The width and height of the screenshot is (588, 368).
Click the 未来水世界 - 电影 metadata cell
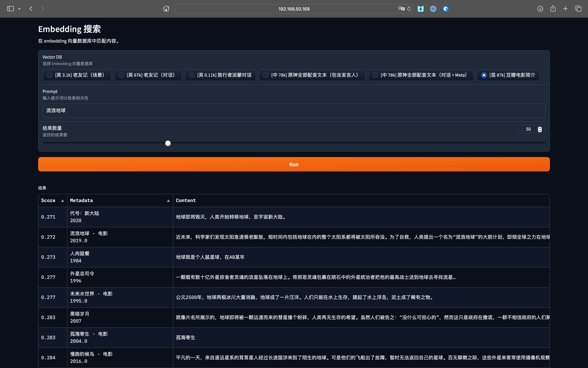120,297
